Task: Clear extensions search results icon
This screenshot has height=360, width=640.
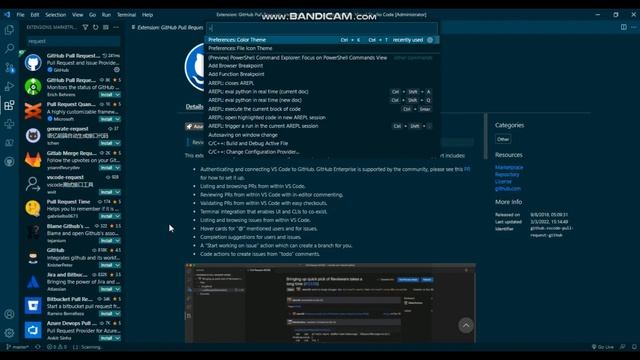Action: pyautogui.click(x=106, y=27)
